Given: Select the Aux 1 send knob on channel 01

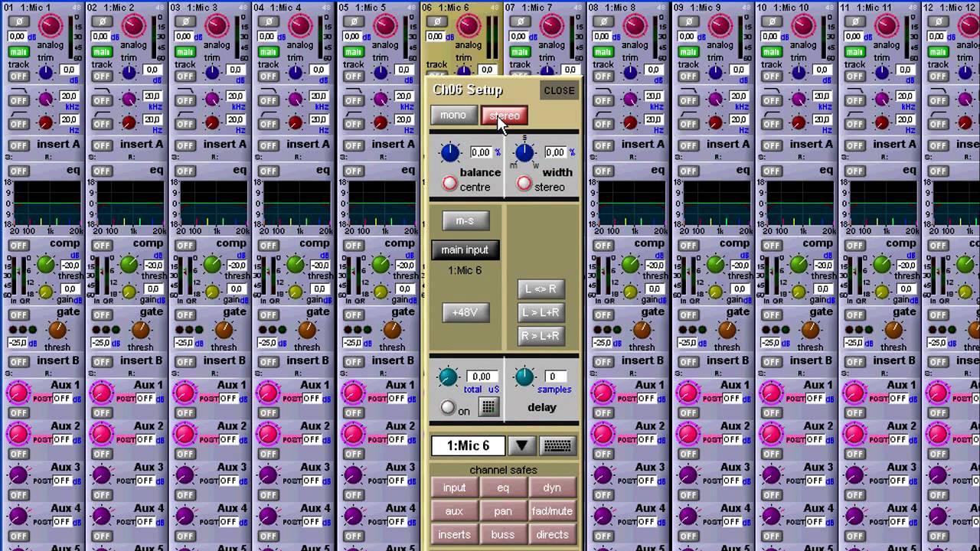Looking at the screenshot, I should tap(18, 393).
